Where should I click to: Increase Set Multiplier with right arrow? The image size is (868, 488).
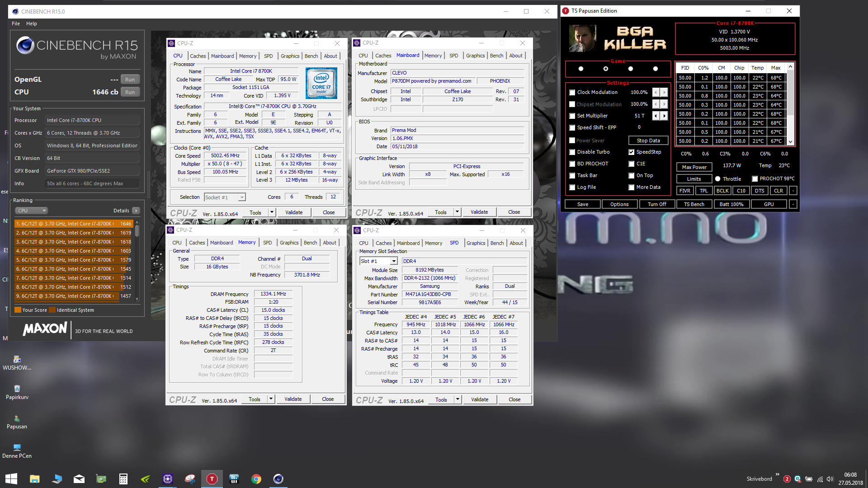click(x=664, y=116)
